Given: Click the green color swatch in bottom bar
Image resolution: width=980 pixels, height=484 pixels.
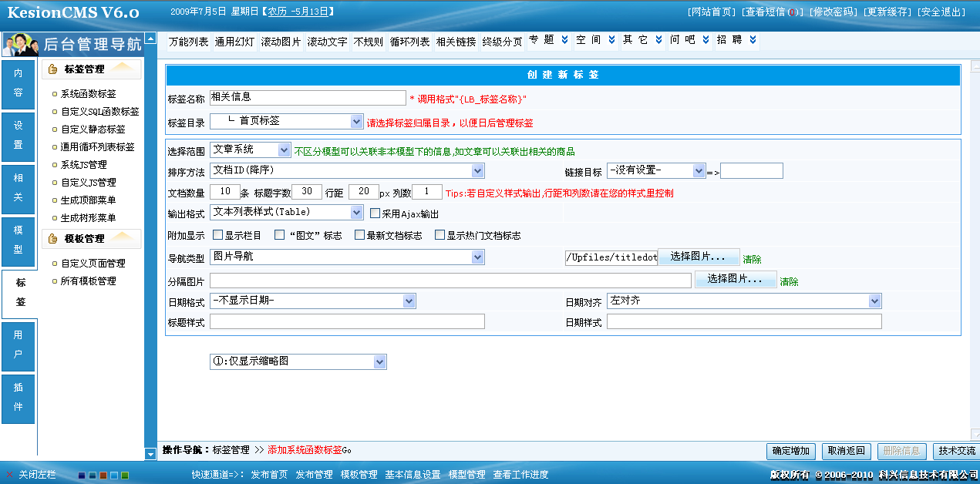Looking at the screenshot, I should (125, 476).
